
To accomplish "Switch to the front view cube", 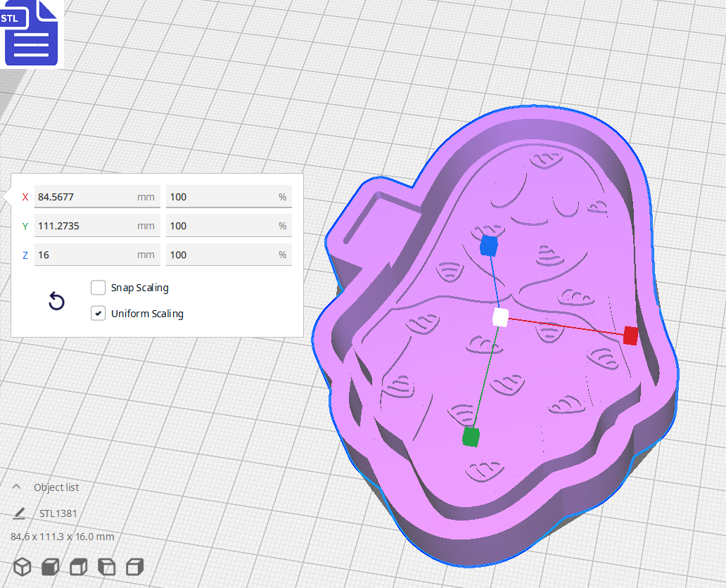I will pyautogui.click(x=50, y=567).
